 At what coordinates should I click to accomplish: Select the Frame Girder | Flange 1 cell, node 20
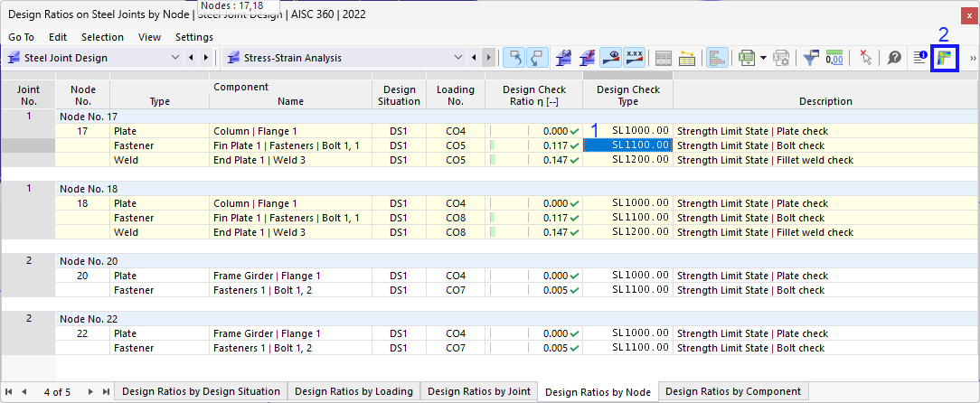tap(290, 276)
